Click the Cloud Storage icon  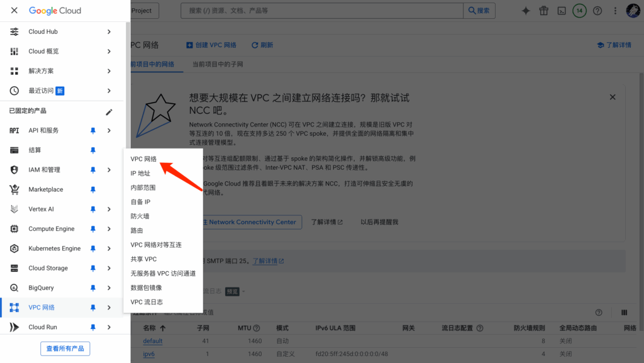tap(14, 268)
